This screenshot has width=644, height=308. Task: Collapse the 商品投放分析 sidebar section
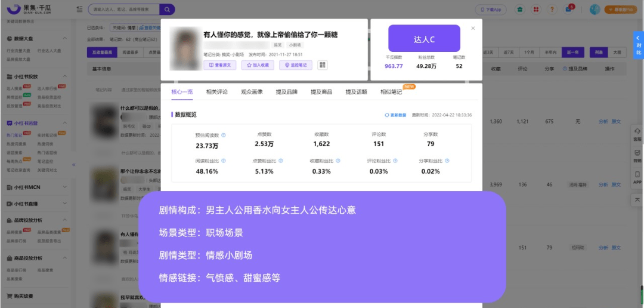pyautogui.click(x=64, y=258)
